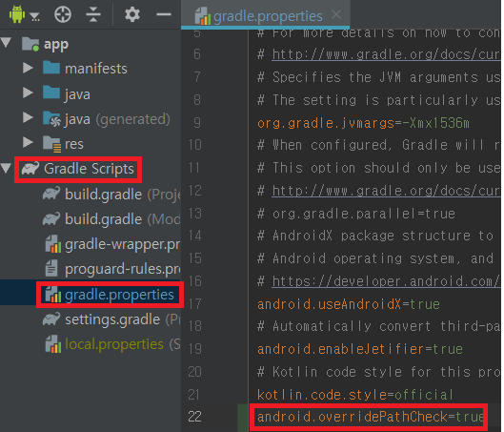Viewport: 504px width, 432px height.
Task: Click the '# When configured, Gradle' comment
Action: click(379, 145)
